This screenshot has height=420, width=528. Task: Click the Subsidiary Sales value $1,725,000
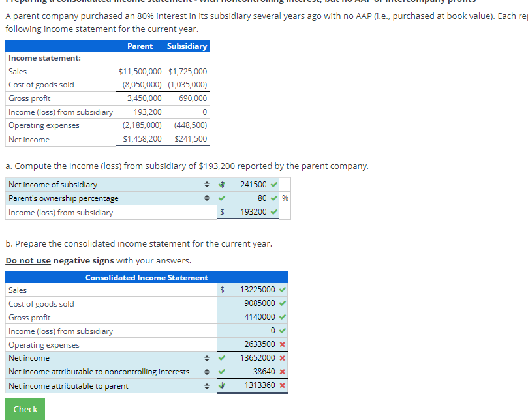[187, 71]
